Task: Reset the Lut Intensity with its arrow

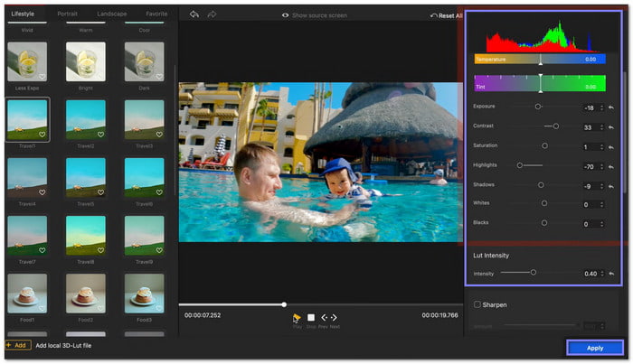Action: point(611,274)
